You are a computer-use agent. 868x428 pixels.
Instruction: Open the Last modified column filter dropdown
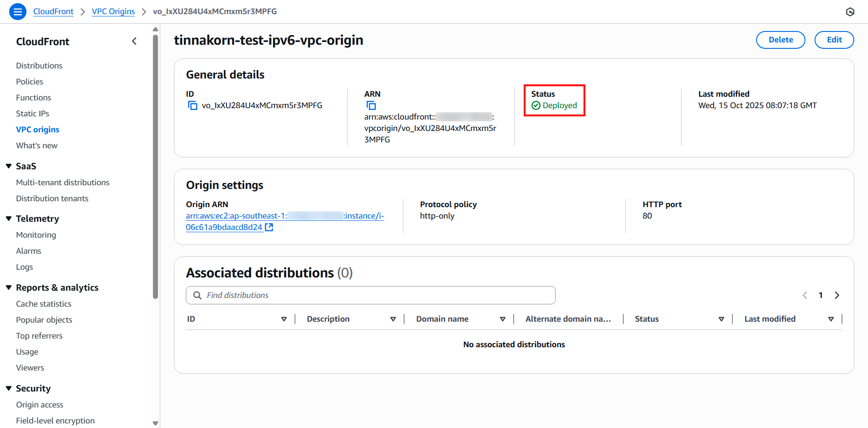[831, 319]
